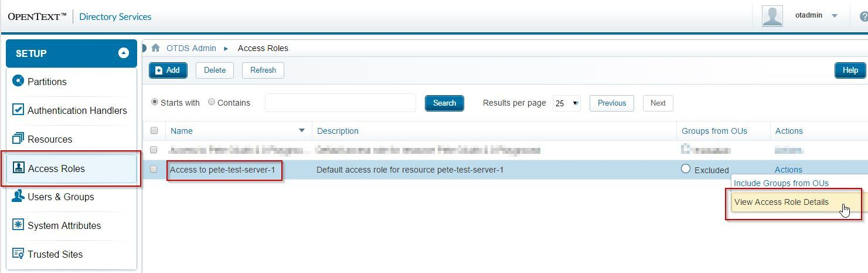
Task: Collapse the SETUP section arrow
Action: (123, 53)
